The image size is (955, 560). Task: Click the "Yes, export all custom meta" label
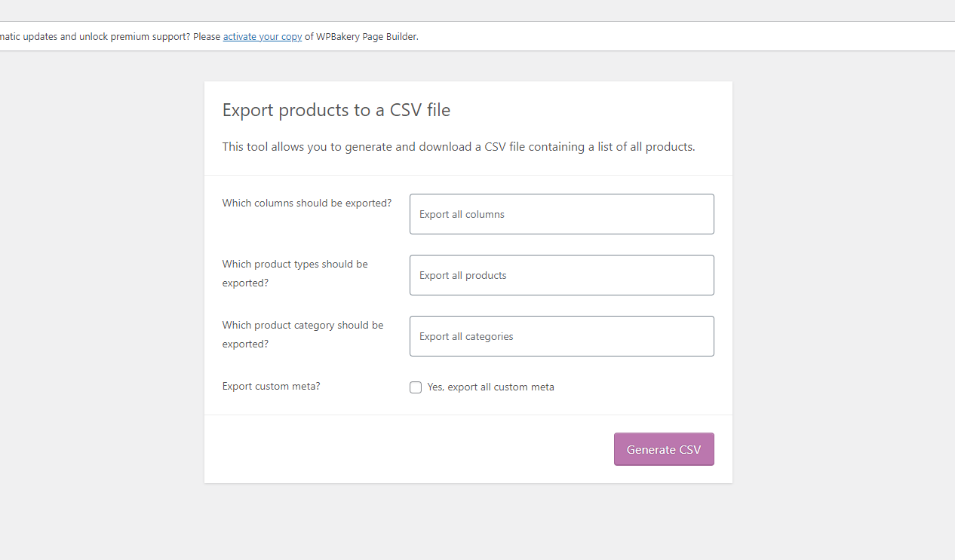pos(490,387)
